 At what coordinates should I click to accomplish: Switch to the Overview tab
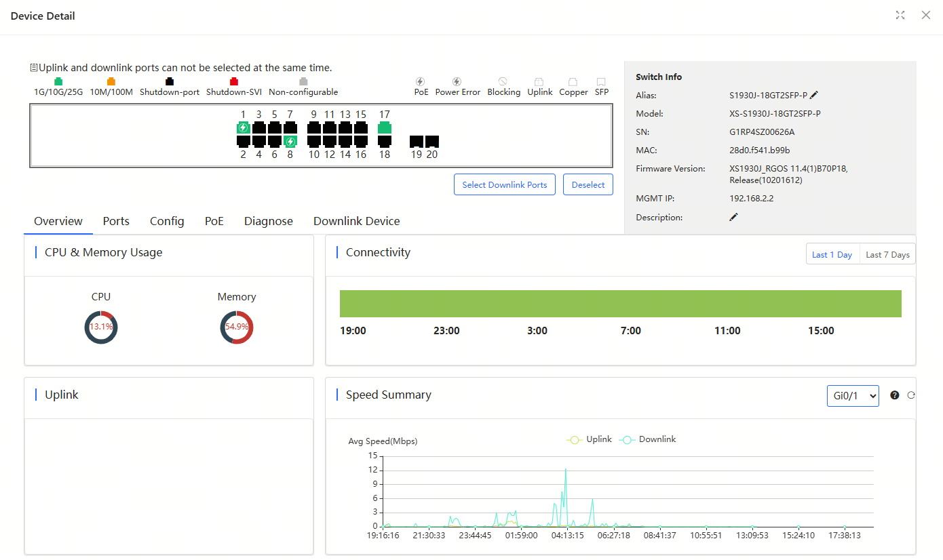(x=58, y=221)
